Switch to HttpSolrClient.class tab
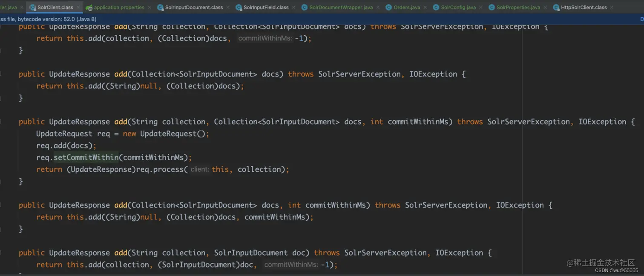The width and height of the screenshot is (644, 276). (584, 7)
